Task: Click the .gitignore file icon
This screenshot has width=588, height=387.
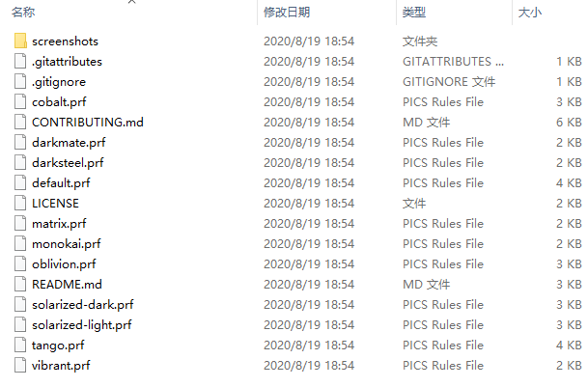Action: (20, 81)
